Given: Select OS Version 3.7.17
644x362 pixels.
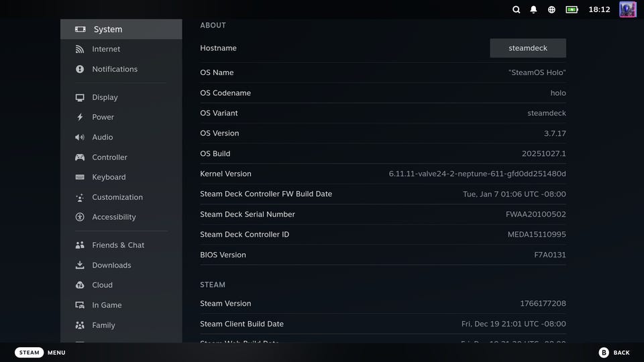Looking at the screenshot, I should point(555,133).
